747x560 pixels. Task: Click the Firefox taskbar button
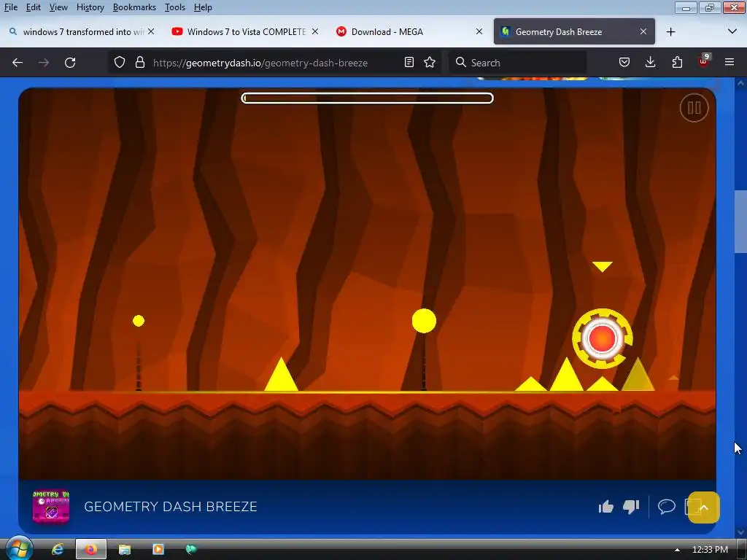(x=91, y=550)
